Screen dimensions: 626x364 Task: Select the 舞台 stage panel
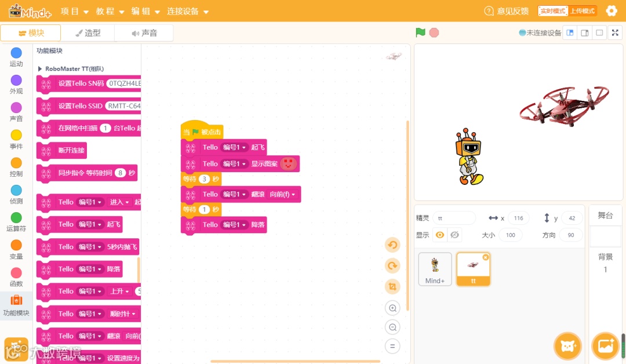tap(605, 216)
